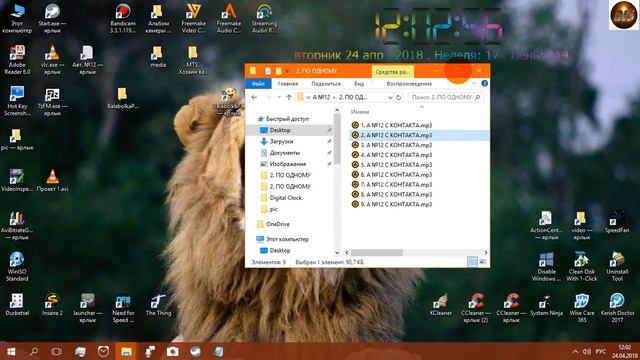This screenshot has height=360, width=640.
Task: Select file 5. А №12 С КОНТАКТА.mp3
Action: tap(396, 164)
